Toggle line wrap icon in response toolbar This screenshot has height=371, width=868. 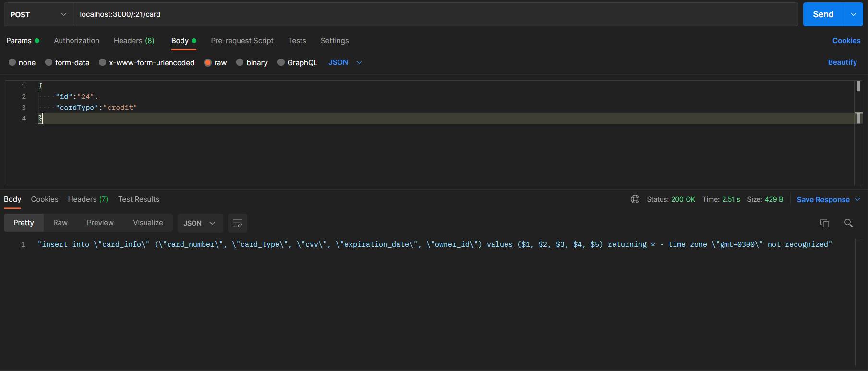[x=238, y=223]
